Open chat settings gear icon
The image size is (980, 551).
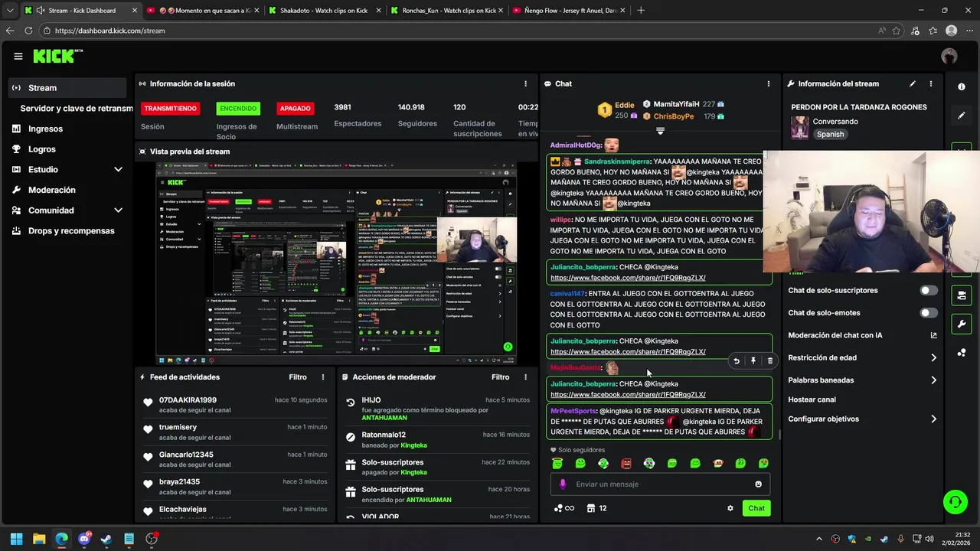pyautogui.click(x=730, y=508)
